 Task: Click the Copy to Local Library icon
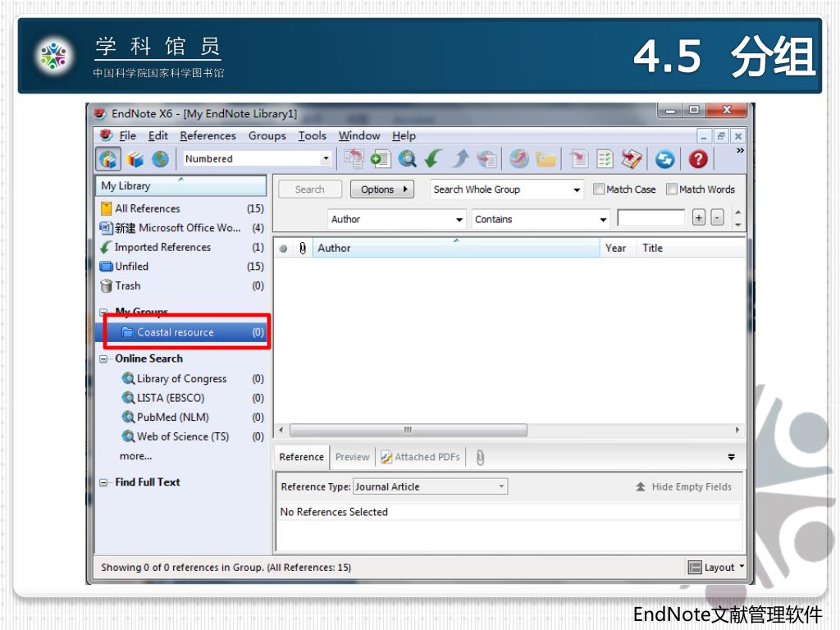[354, 159]
